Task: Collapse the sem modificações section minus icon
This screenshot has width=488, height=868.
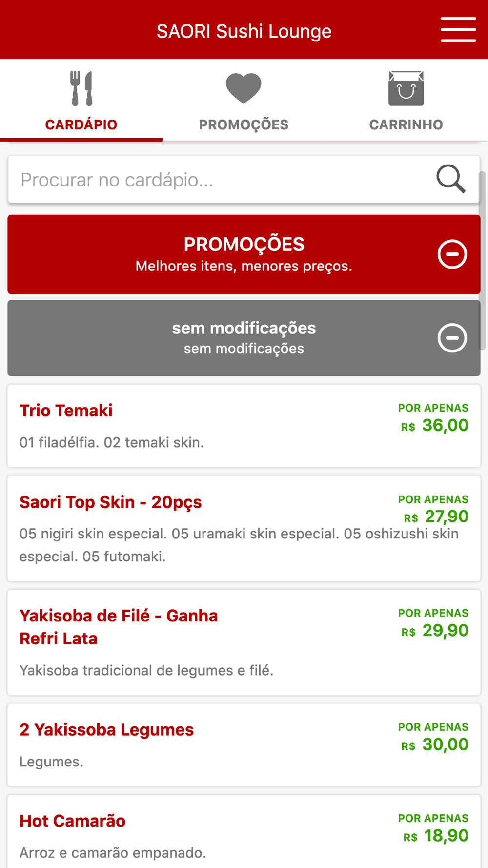Action: [452, 338]
